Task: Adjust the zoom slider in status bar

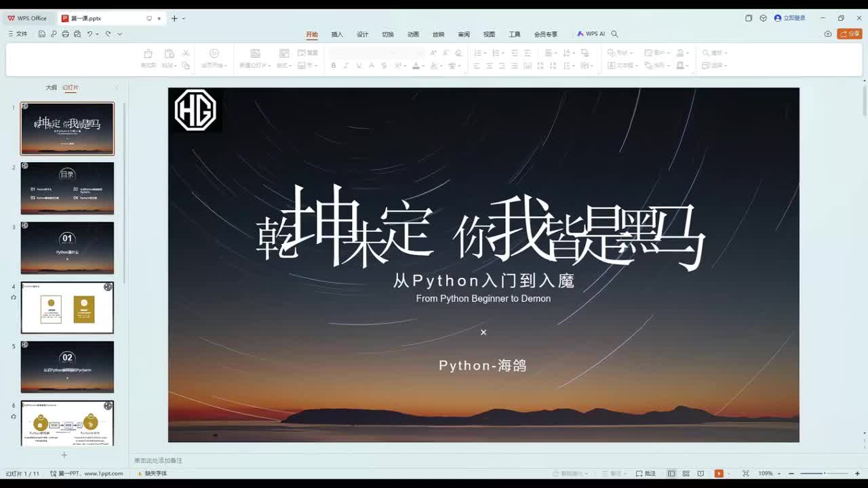Action: [824, 474]
